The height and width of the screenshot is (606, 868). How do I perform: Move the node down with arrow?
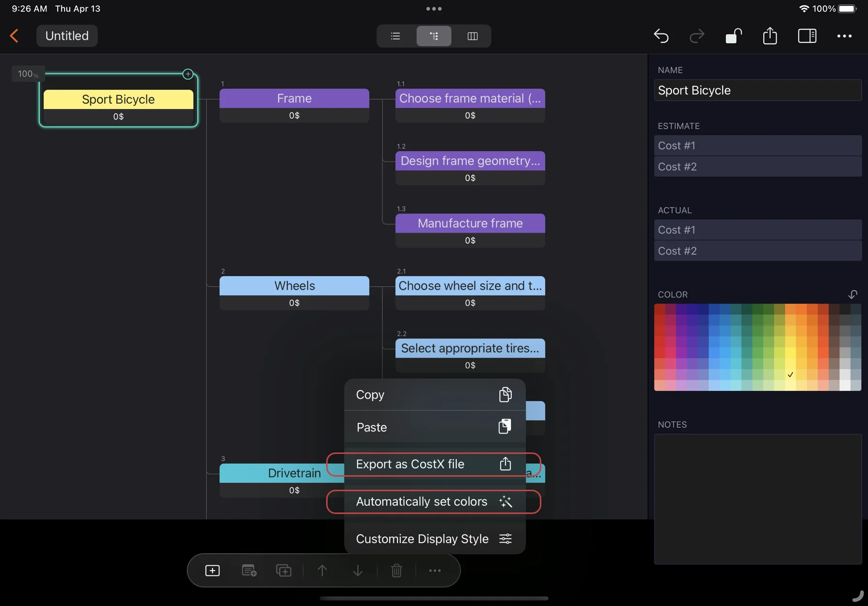tap(358, 571)
